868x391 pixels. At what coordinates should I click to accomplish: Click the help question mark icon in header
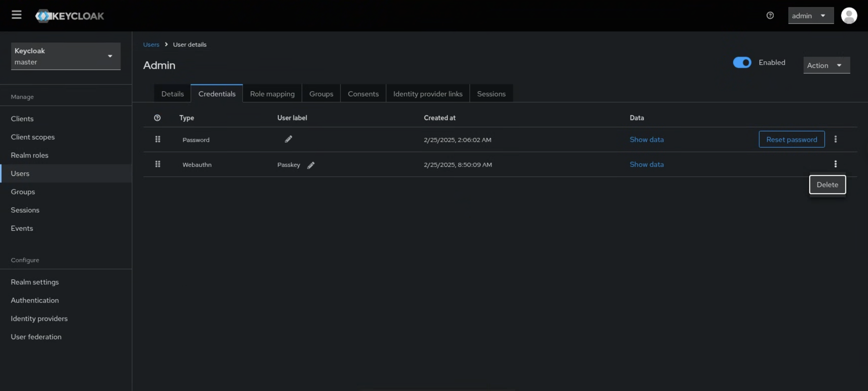click(770, 15)
